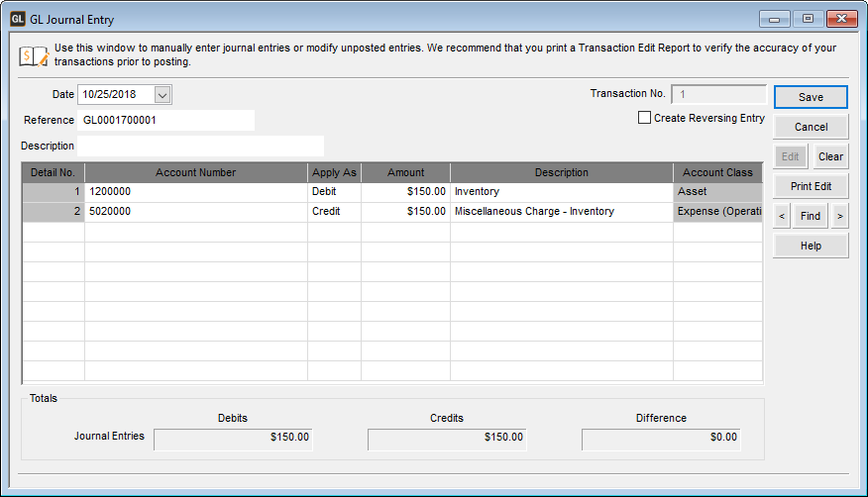The width and height of the screenshot is (868, 497).
Task: Maximize the GL Journal Entry window
Action: pos(808,19)
